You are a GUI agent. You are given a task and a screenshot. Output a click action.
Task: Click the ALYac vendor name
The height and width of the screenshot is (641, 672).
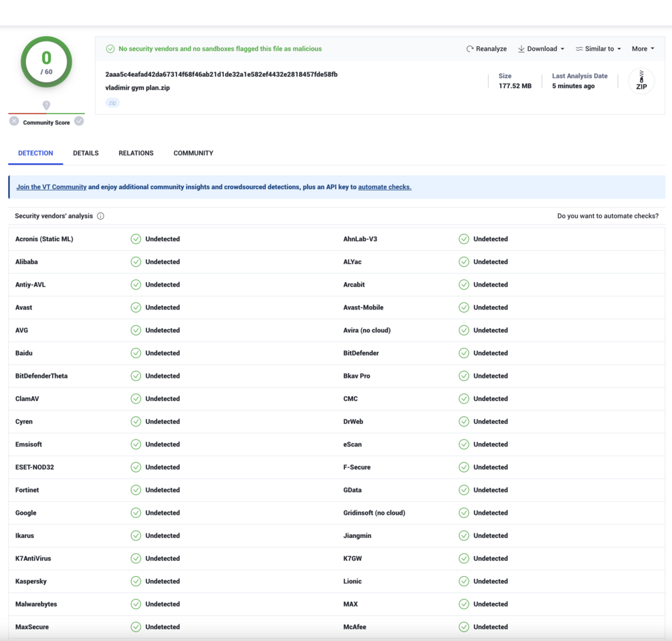352,262
